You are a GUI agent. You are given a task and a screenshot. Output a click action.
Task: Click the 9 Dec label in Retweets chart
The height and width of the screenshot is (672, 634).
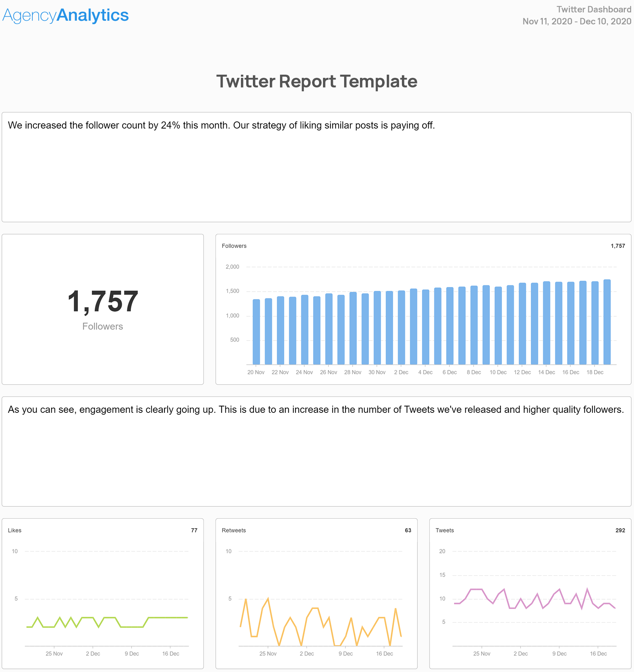coord(346,654)
